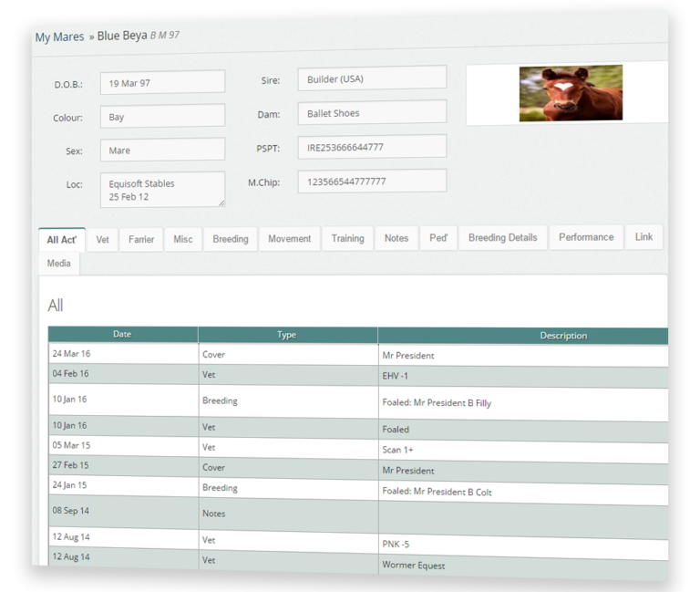Click the PNK -5 description
700x592 pixels.
click(396, 545)
